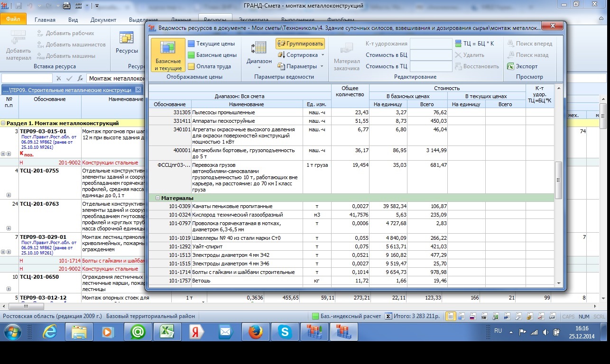The image size is (610, 364).
Task: Toggle the Группировать grouping button
Action: point(300,44)
